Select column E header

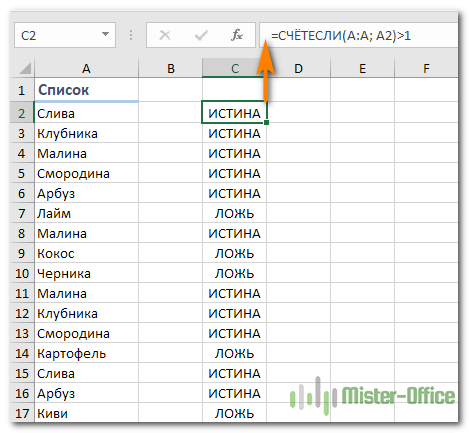(362, 68)
